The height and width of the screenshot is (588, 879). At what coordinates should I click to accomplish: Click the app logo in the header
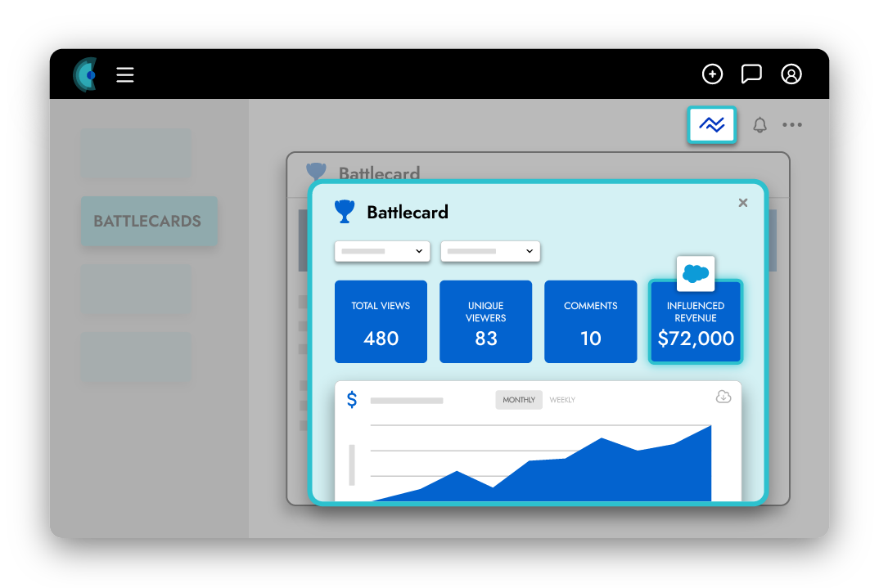[x=85, y=74]
